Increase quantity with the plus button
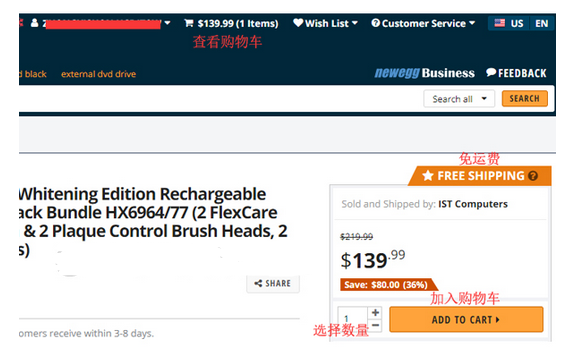This screenshot has width=566, height=363. click(x=375, y=312)
